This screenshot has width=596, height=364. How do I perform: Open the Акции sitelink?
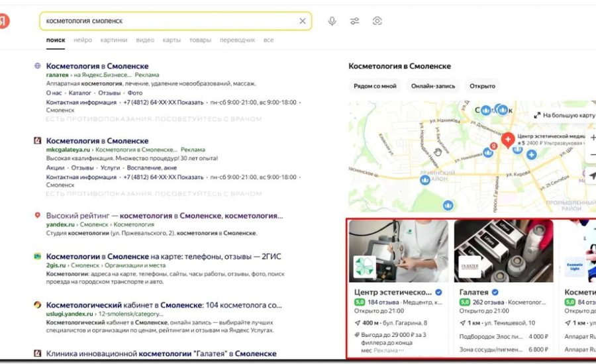[x=55, y=167]
